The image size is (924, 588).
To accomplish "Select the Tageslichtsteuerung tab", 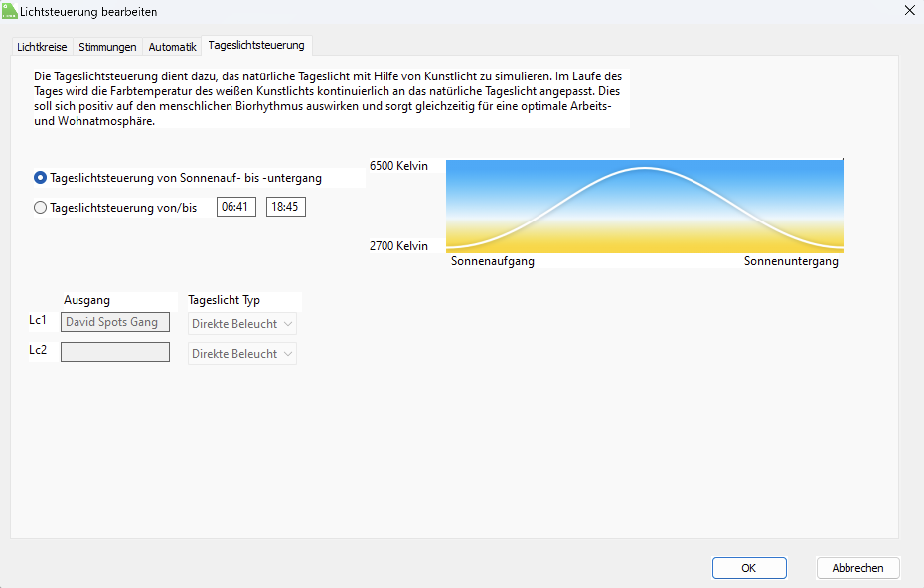I will coord(256,45).
